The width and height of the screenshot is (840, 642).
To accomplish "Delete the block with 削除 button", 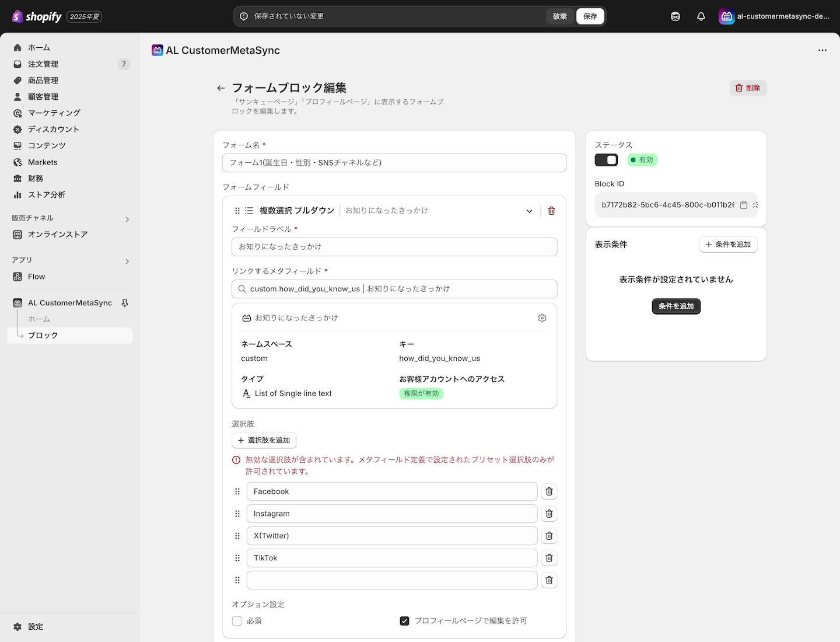I will click(x=748, y=88).
